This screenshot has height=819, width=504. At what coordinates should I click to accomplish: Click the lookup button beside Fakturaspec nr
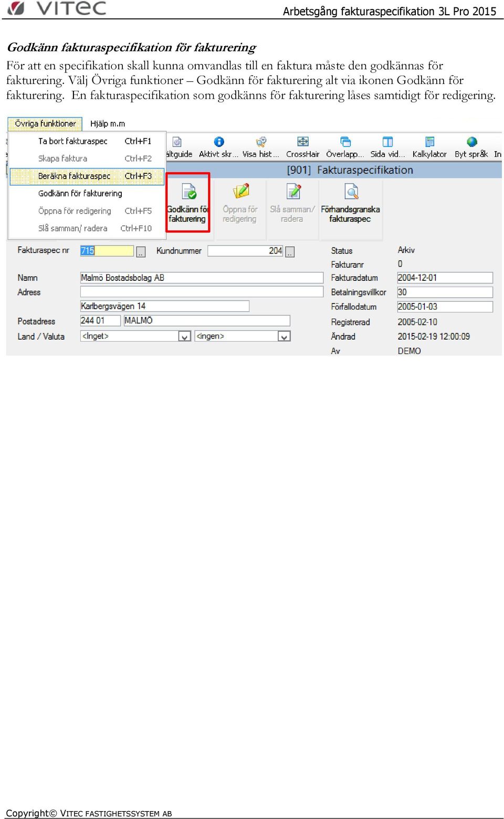(141, 252)
